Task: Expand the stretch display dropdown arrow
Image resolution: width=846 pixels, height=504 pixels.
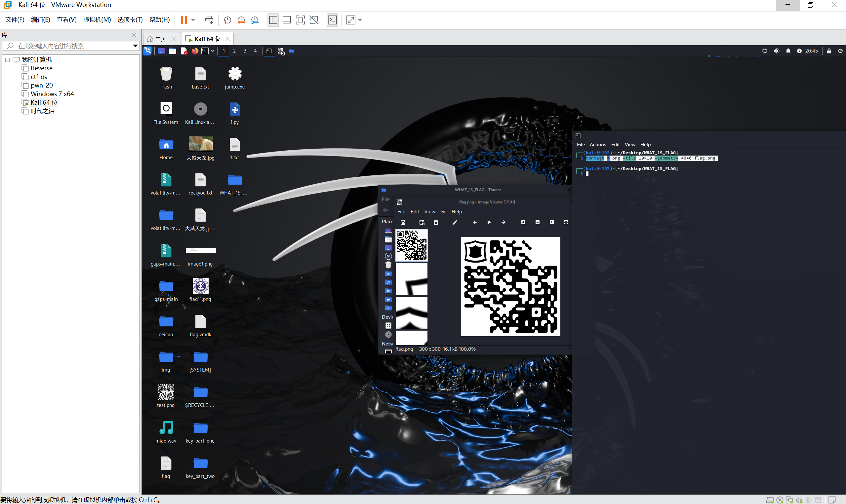Action: click(x=360, y=20)
